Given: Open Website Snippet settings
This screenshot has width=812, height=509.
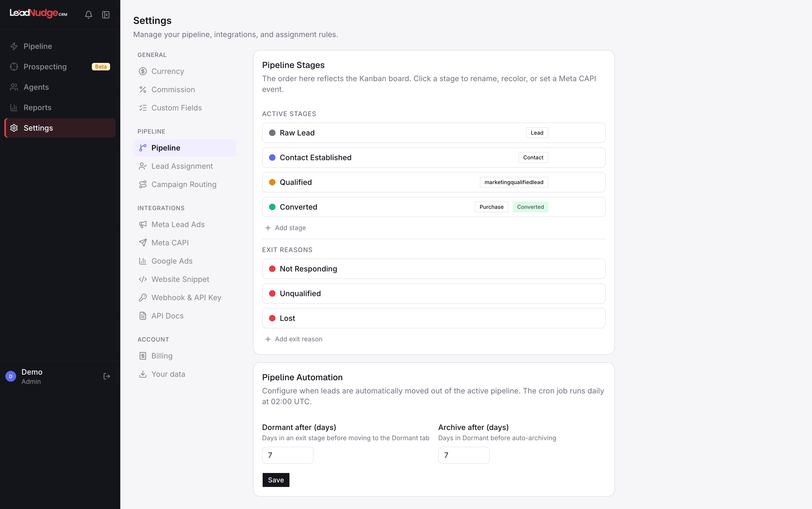Looking at the screenshot, I should tap(185, 279).
